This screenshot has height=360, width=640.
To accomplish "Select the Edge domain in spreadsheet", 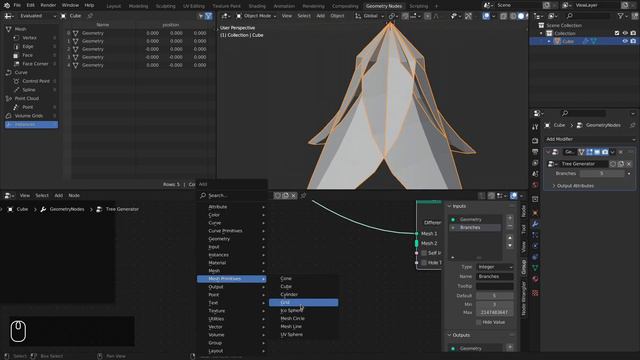I will 28,47.
